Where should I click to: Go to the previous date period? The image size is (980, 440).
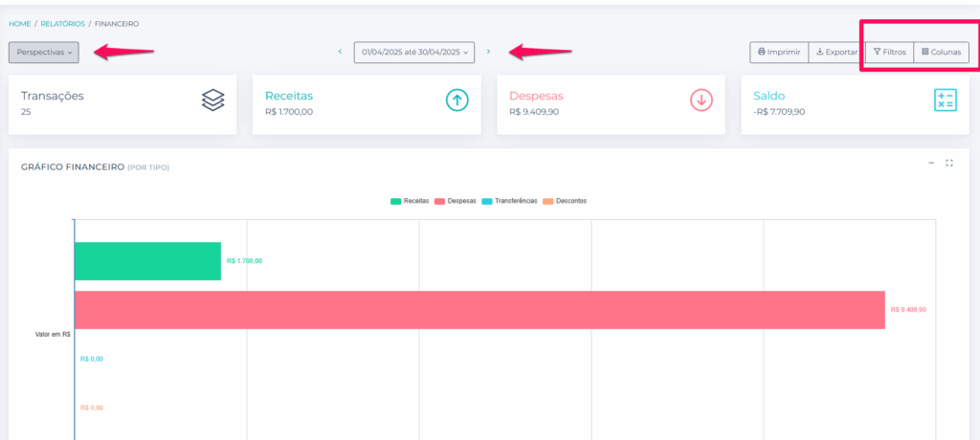click(x=340, y=52)
